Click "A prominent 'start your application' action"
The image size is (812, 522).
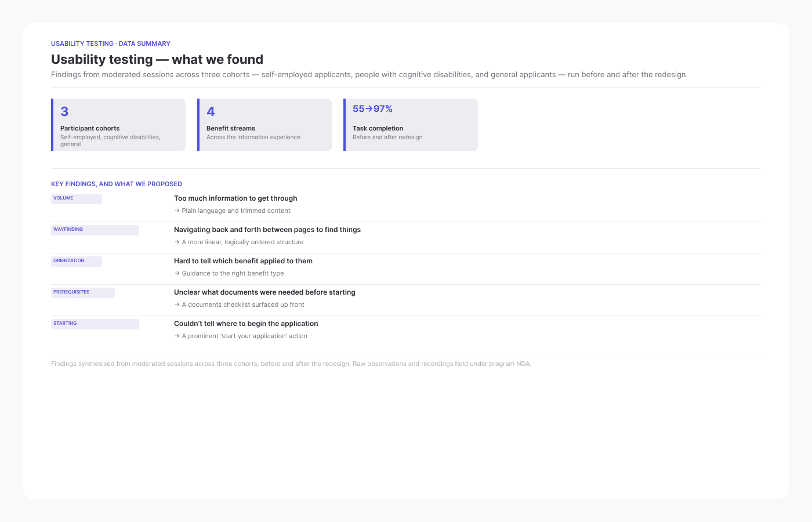click(x=241, y=336)
